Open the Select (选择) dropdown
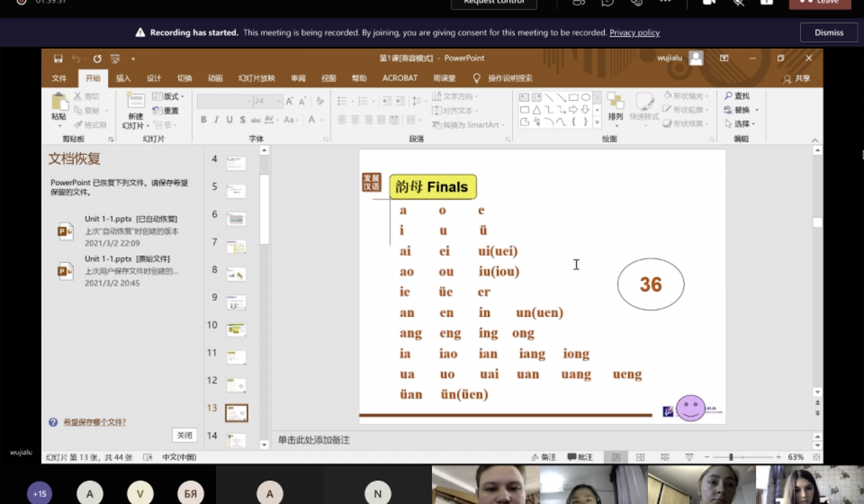 click(x=740, y=124)
